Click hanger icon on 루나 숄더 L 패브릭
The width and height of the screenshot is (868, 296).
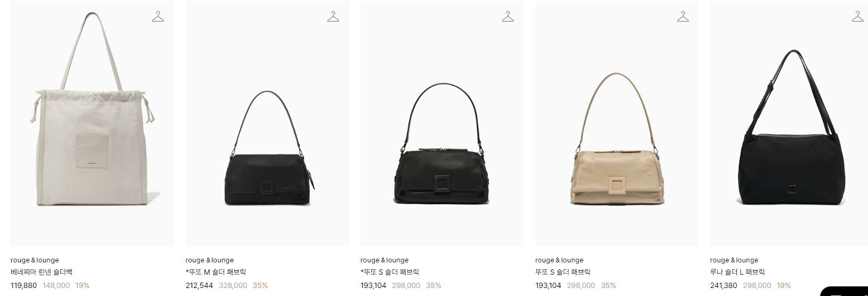pos(857,17)
